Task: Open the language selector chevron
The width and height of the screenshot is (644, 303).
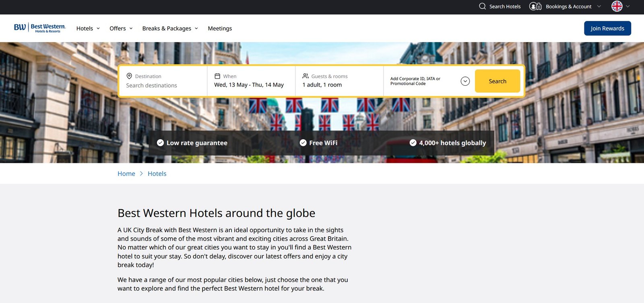Action: click(x=627, y=6)
